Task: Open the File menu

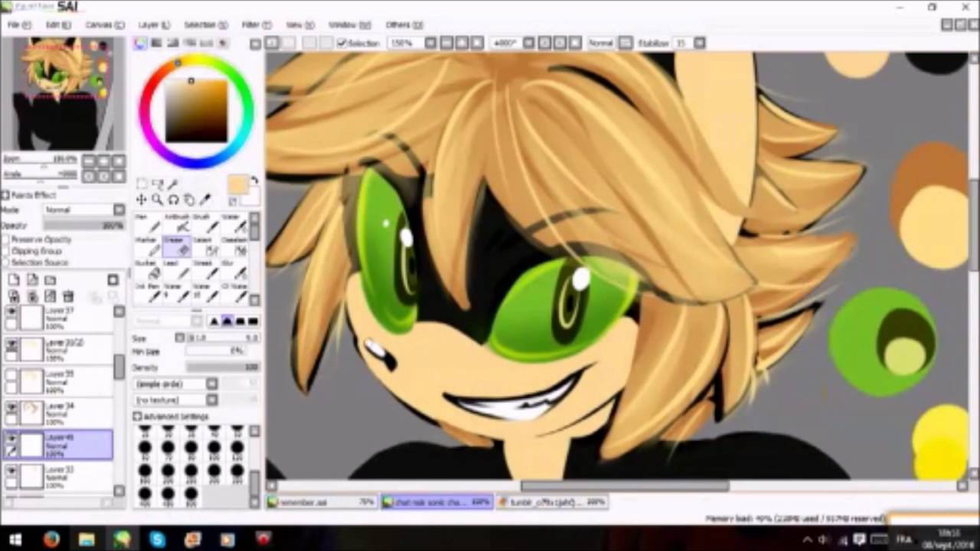Action: 19,24
